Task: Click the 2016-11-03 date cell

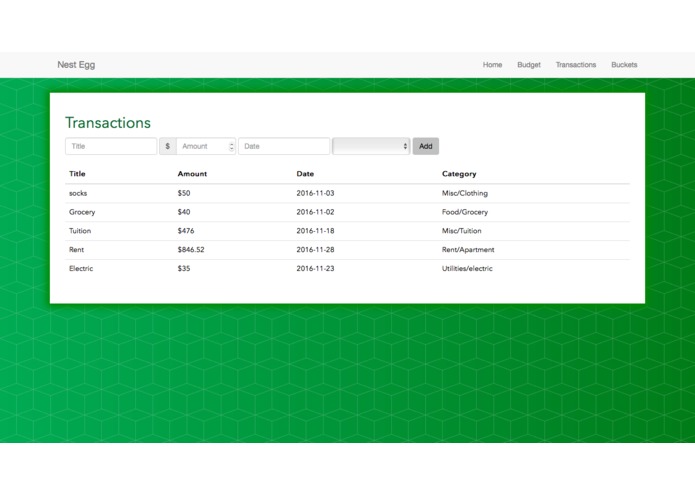Action: tap(315, 193)
